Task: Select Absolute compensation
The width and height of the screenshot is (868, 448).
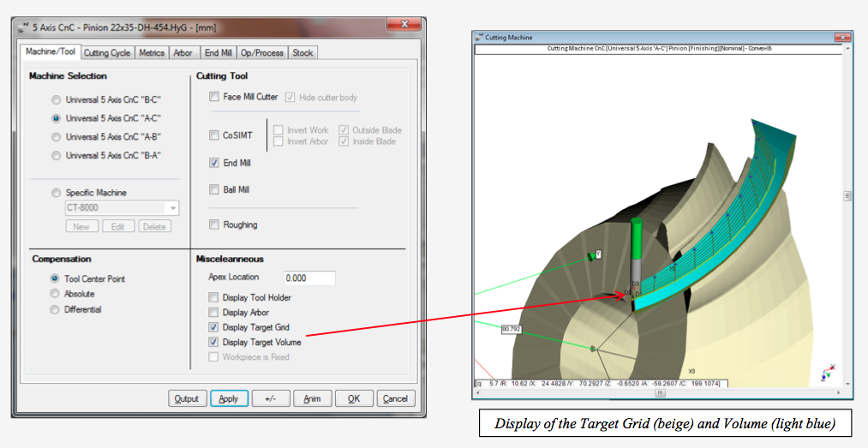Action: (x=54, y=294)
